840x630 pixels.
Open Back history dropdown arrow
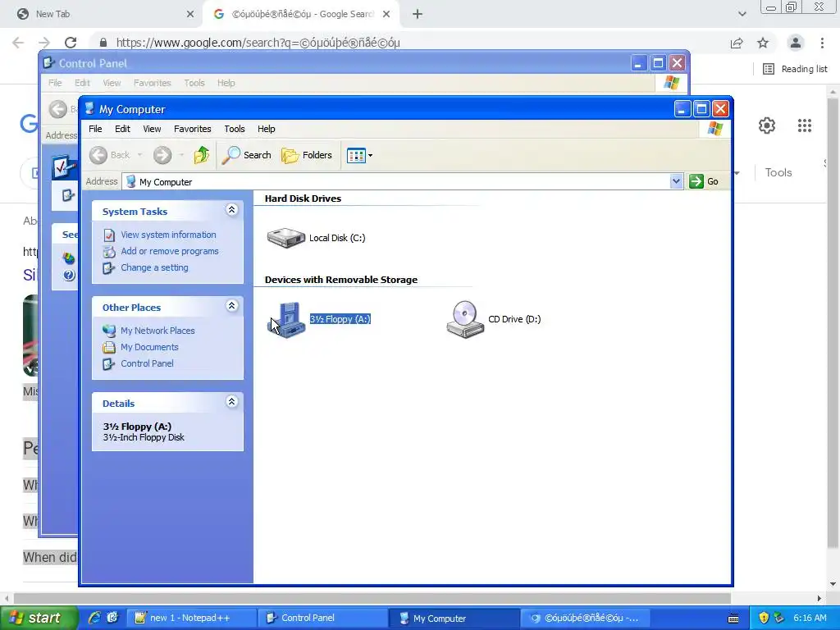point(139,155)
